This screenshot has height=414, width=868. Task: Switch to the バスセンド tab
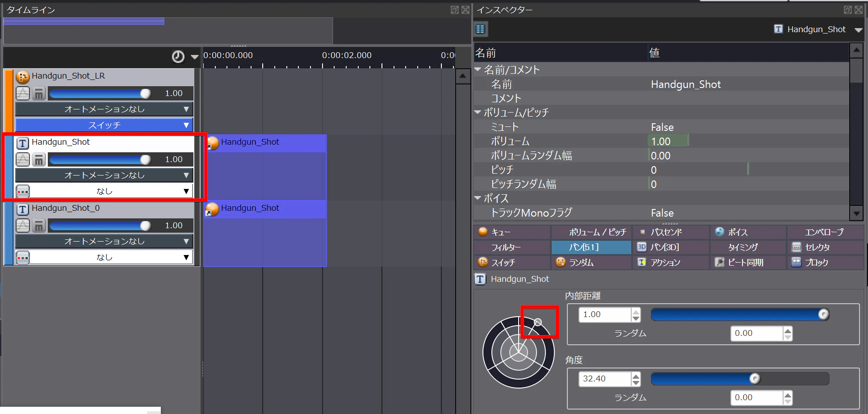[x=671, y=232]
